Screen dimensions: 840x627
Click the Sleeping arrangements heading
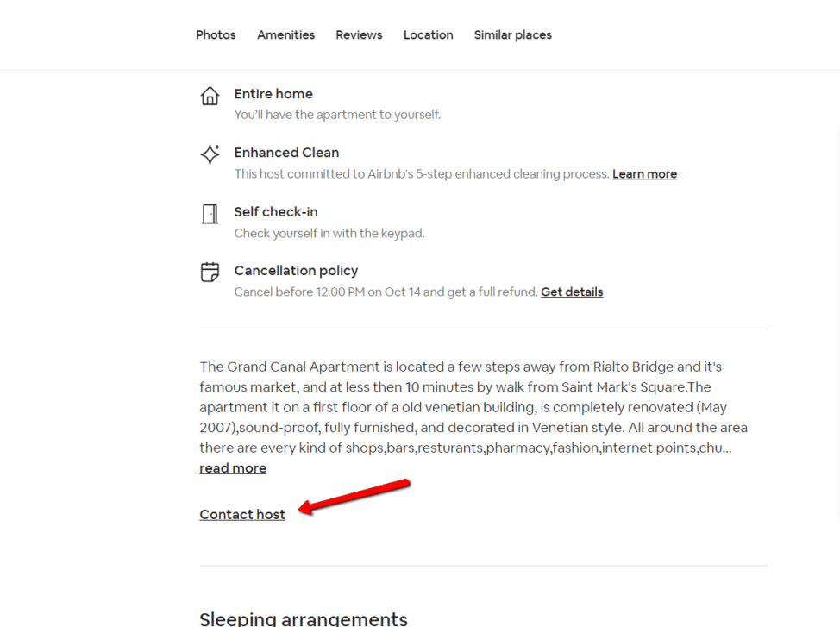(x=304, y=618)
